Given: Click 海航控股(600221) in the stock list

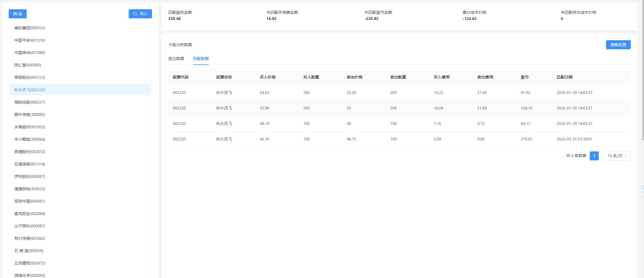Looking at the screenshot, I should (x=30, y=102).
